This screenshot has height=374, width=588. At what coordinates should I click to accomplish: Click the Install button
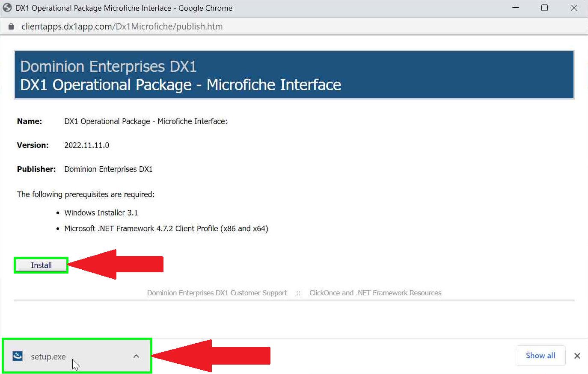pyautogui.click(x=41, y=265)
